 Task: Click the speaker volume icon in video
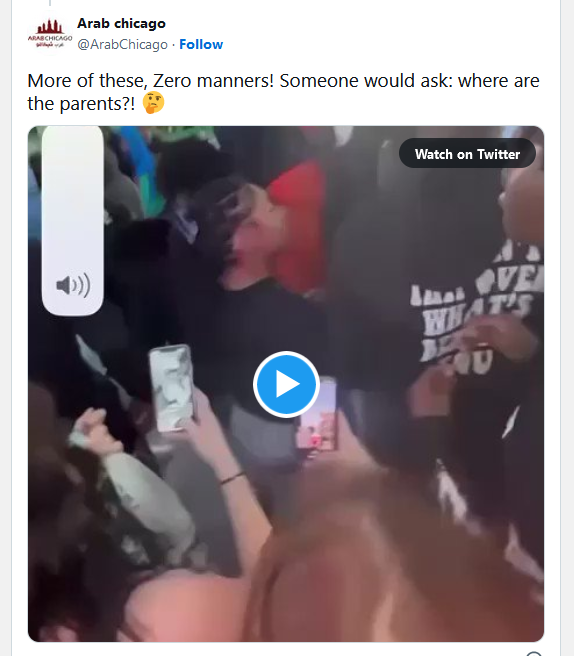click(73, 285)
